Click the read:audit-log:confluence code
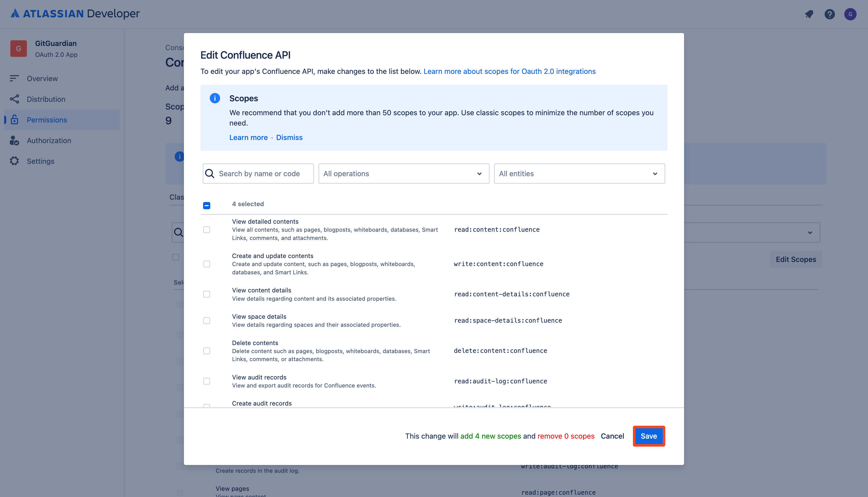Image resolution: width=868 pixels, height=497 pixels. [x=500, y=381]
